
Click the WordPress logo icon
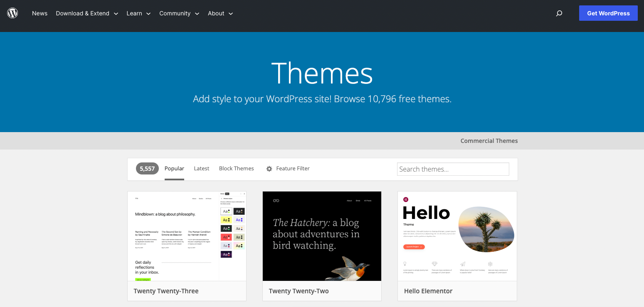coord(13,13)
